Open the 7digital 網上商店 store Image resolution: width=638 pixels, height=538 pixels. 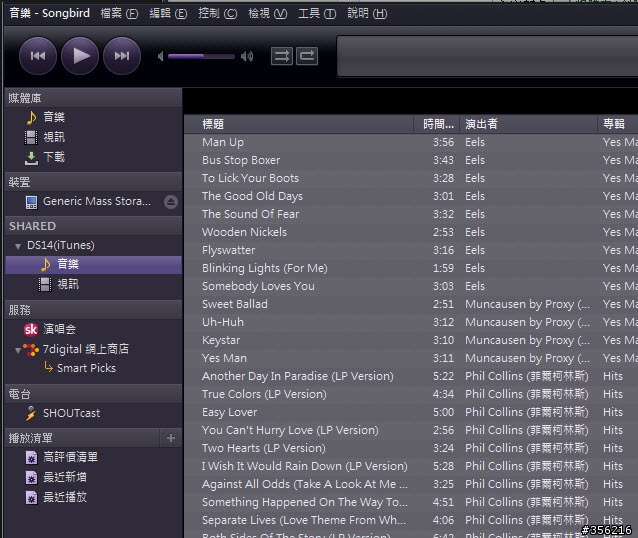pyautogui.click(x=85, y=349)
